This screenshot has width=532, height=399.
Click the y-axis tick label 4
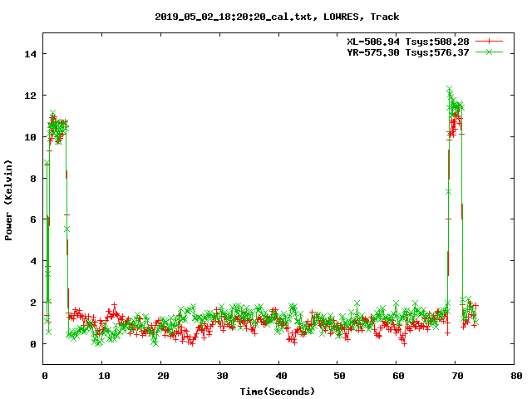coord(33,261)
